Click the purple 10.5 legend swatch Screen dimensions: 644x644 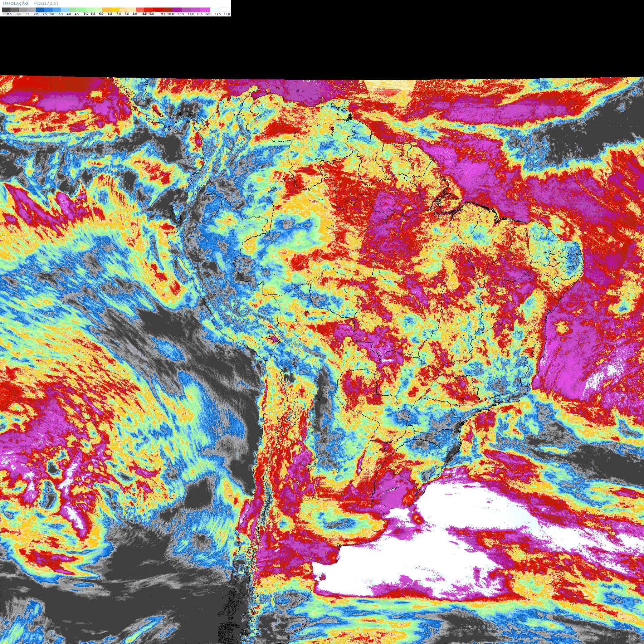[177, 10]
